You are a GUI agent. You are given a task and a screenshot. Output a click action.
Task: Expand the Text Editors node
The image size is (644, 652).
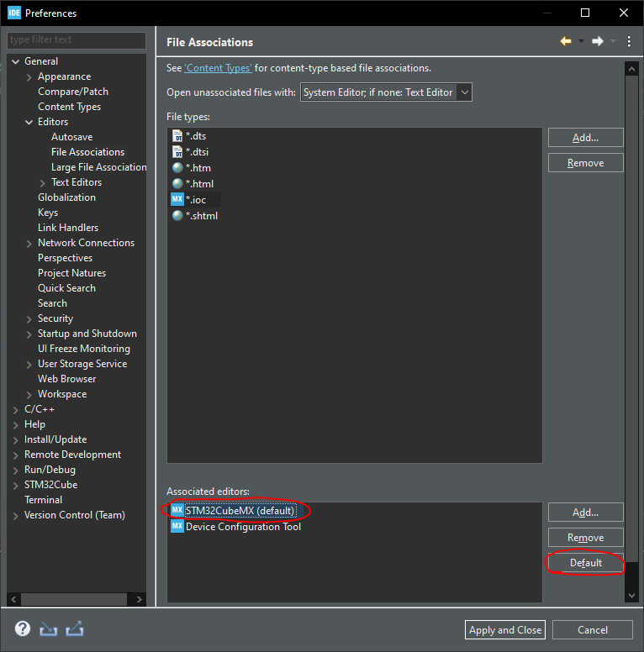42,183
